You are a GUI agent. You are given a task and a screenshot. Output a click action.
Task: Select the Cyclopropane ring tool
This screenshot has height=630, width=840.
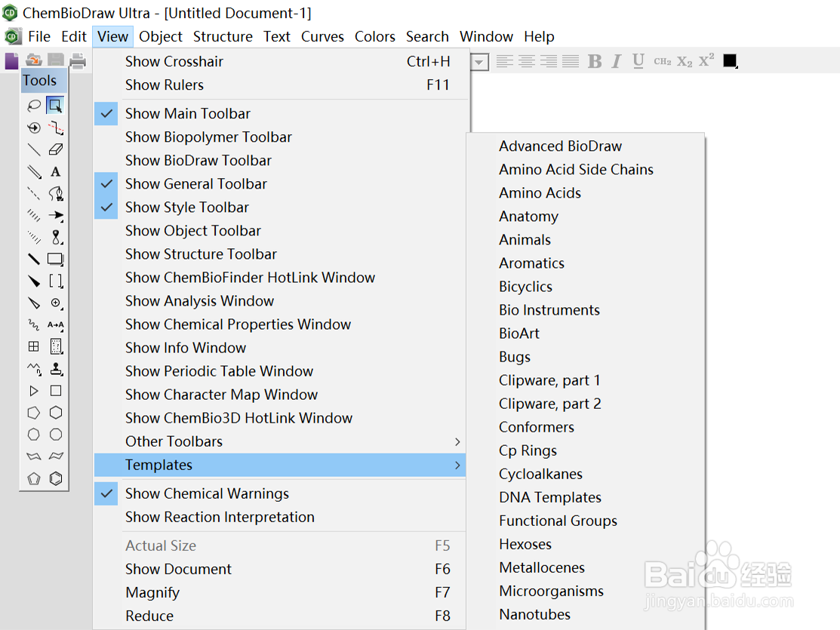pyautogui.click(x=34, y=391)
